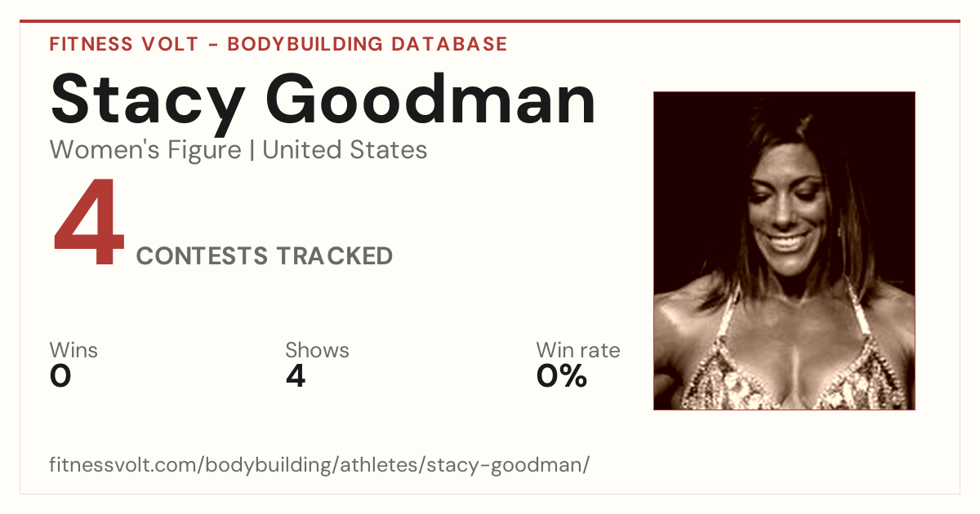Viewport: 980px width, 514px height.
Task: Click the large red number 4
Action: [x=89, y=224]
